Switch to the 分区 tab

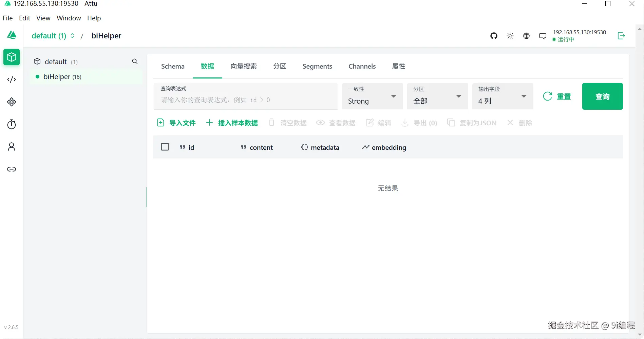280,66
